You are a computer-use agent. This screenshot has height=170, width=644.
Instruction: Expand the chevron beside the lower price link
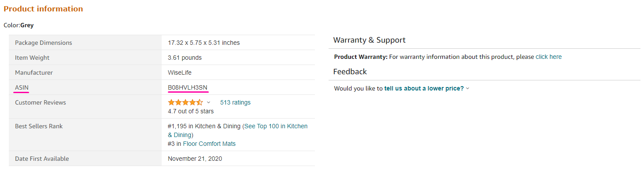[x=468, y=88]
